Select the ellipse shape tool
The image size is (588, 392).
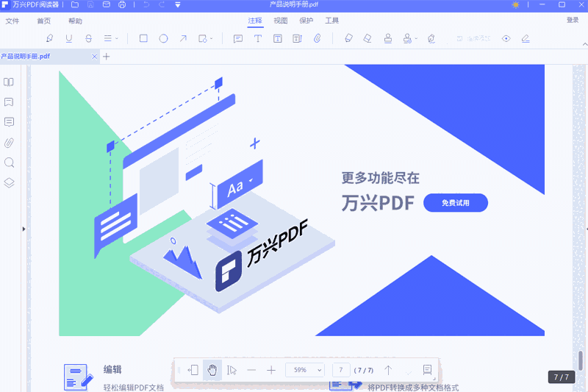[x=163, y=38]
